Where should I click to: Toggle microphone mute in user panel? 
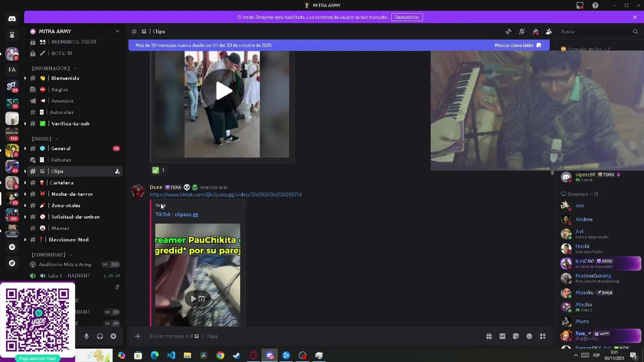pos(87,336)
